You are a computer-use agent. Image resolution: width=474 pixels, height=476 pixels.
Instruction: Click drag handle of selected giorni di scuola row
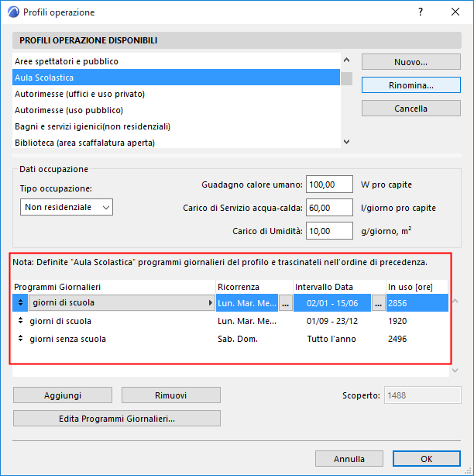coord(21,303)
